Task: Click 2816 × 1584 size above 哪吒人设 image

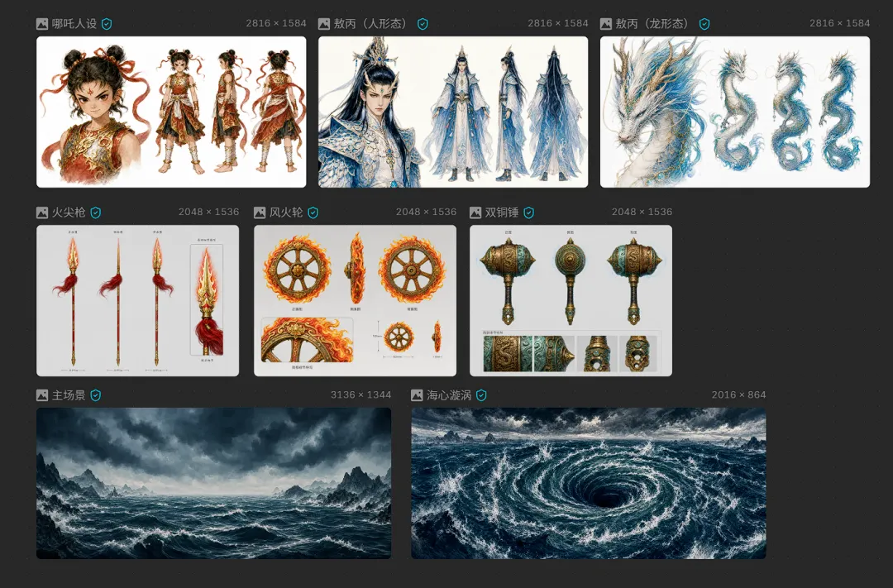Action: tap(276, 23)
